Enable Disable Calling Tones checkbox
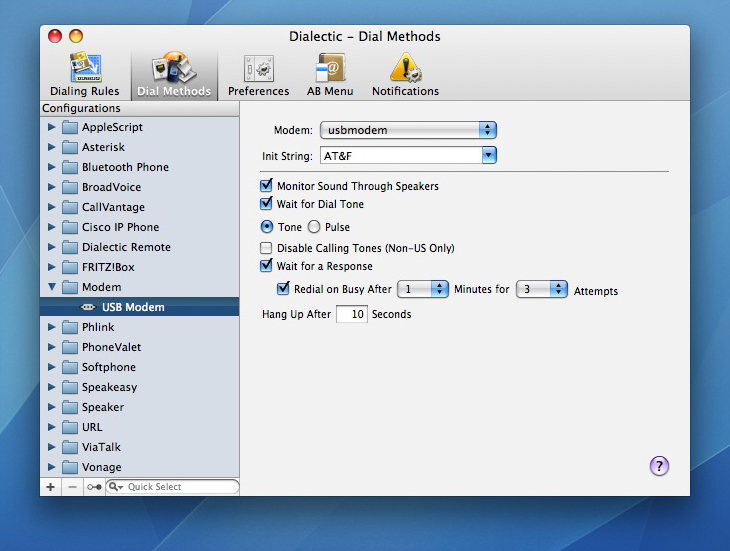 (x=266, y=248)
